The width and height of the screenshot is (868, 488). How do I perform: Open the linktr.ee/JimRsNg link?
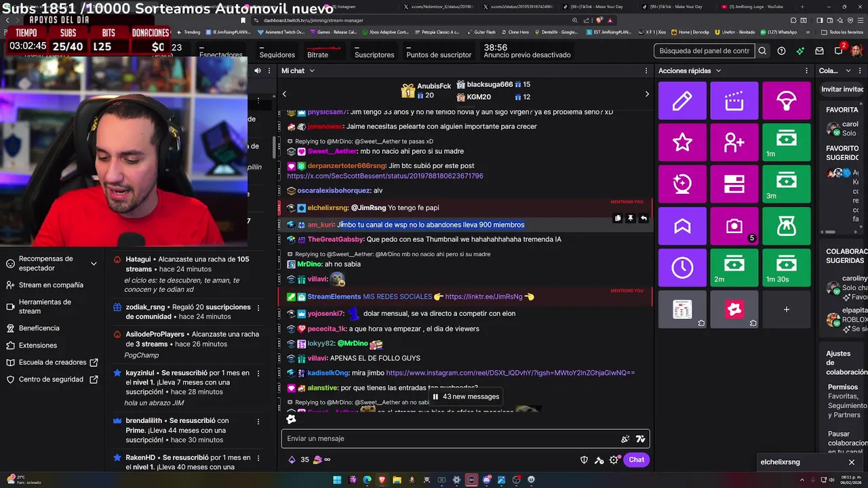pyautogui.click(x=484, y=296)
